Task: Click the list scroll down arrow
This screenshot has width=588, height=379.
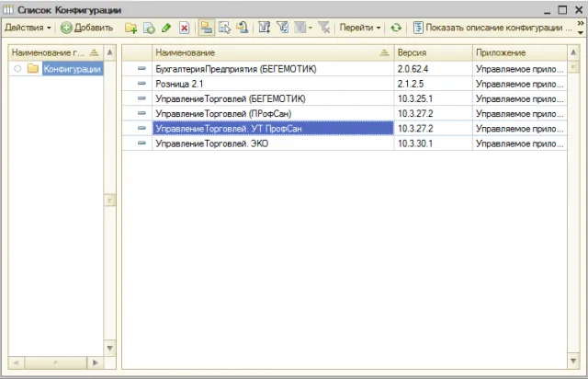Action: pos(573,361)
